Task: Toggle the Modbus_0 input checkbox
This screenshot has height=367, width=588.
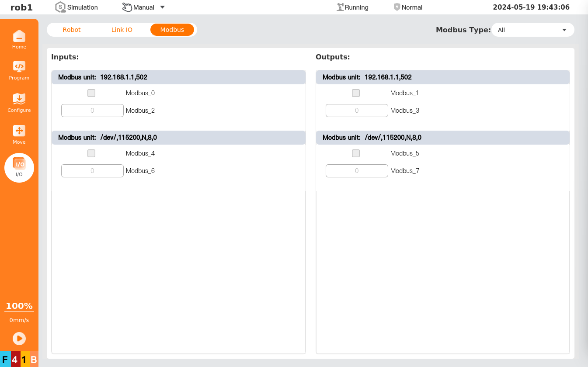Action: click(91, 93)
